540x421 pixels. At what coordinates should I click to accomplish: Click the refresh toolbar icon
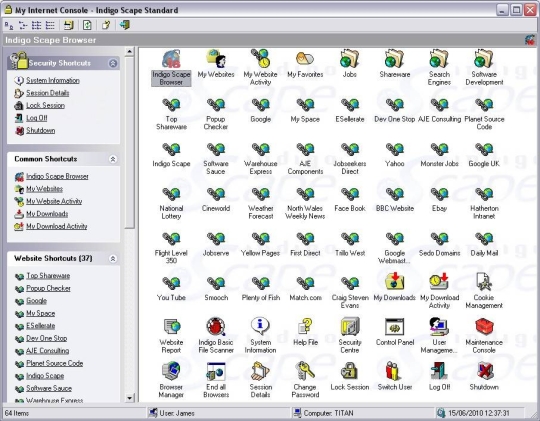87,25
